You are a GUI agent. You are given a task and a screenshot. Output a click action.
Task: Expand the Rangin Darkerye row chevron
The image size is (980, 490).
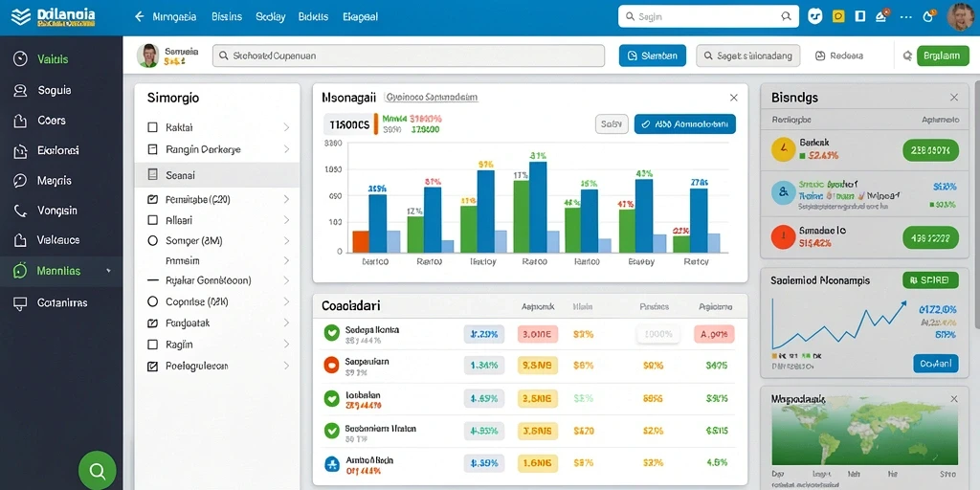coord(286,149)
